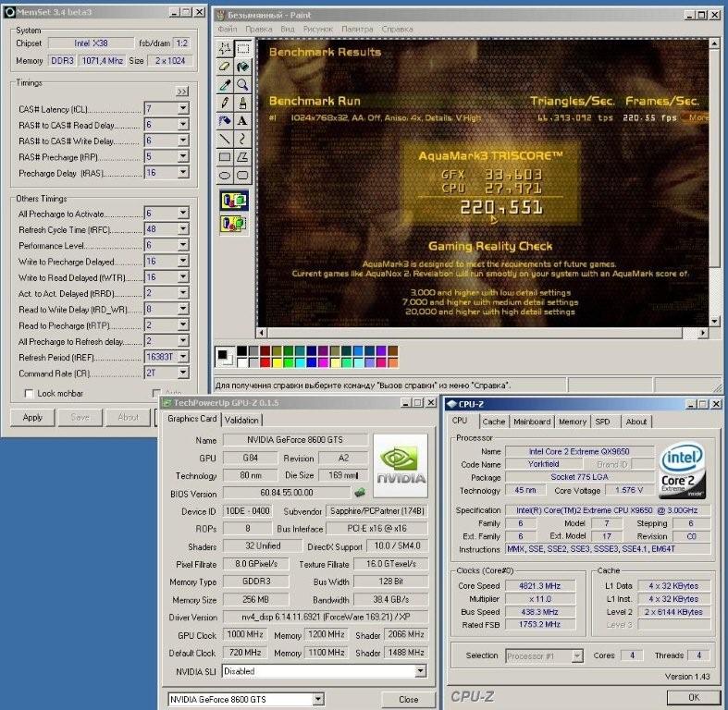Click Paint's vertical scrollbar down arrow

[x=714, y=321]
